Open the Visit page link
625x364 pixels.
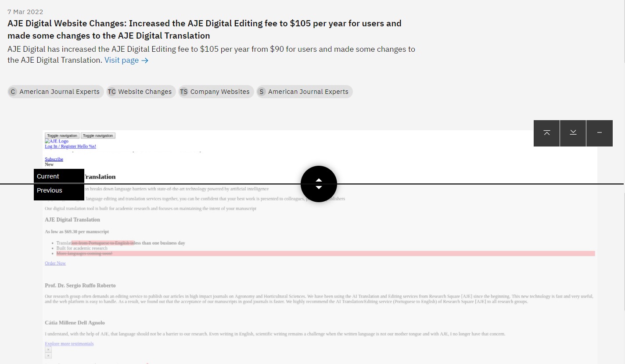[126, 60]
